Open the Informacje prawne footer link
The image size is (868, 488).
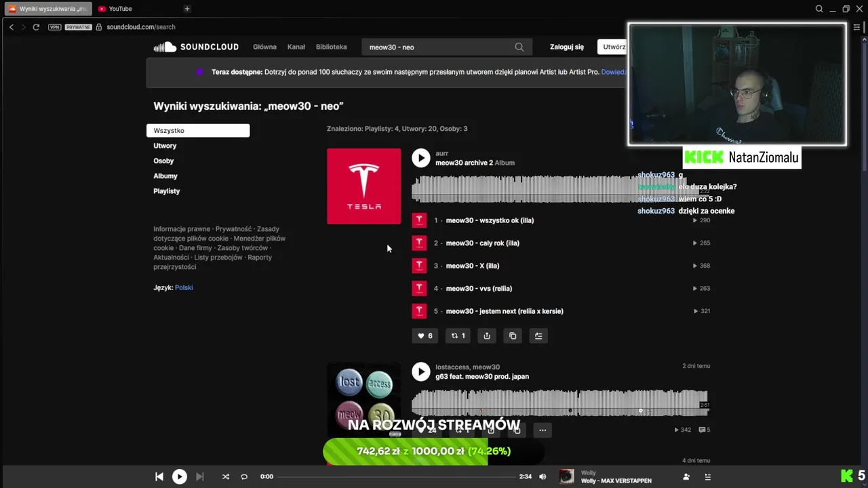pyautogui.click(x=182, y=229)
